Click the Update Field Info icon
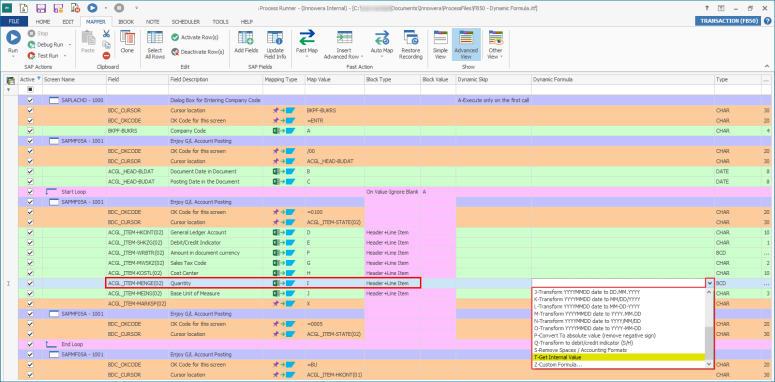Image resolution: width=775 pixels, height=382 pixels. (x=274, y=38)
